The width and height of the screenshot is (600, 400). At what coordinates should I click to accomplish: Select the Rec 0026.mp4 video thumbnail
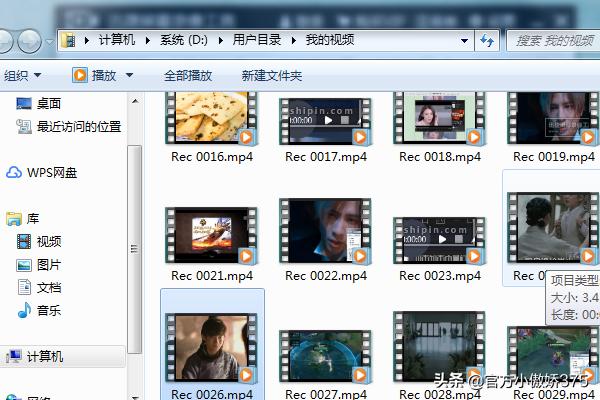tap(211, 348)
